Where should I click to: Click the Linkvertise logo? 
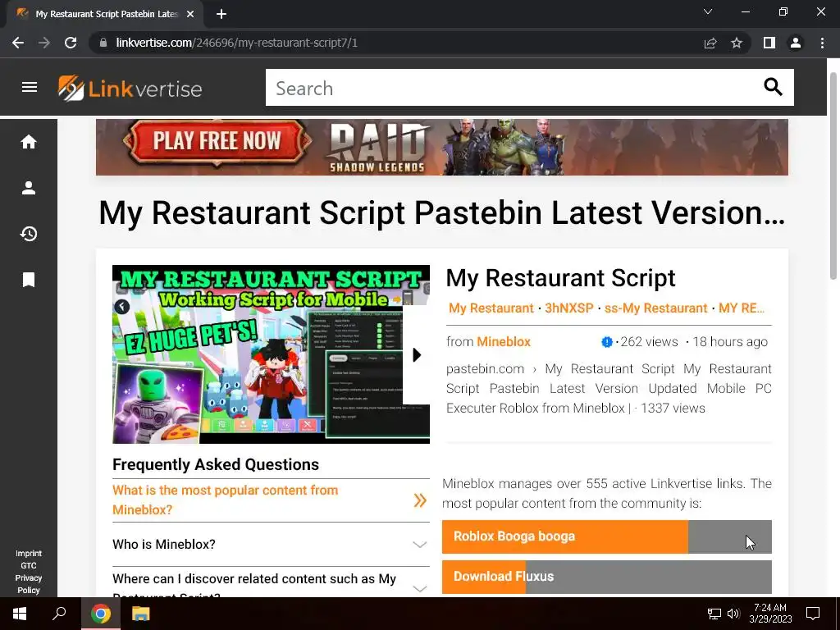click(130, 88)
